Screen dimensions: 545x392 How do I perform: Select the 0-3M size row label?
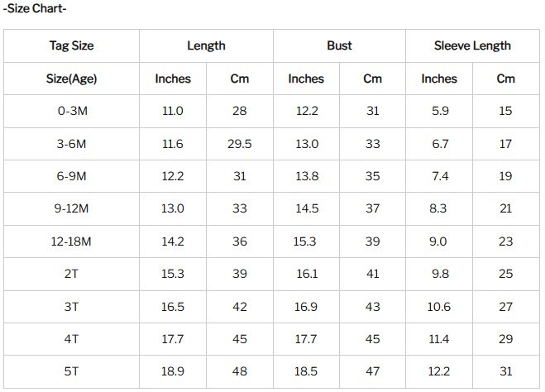(x=71, y=111)
